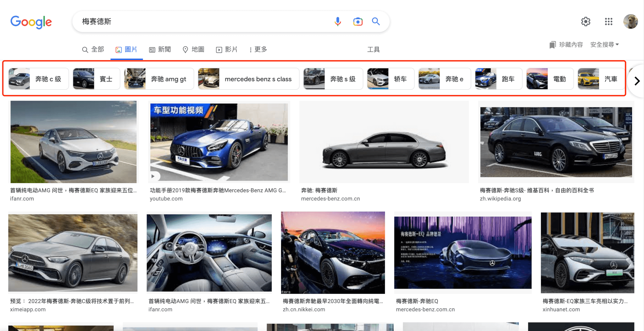Screen dimensions: 644x331
Task: Open the 工具 options
Action: (x=374, y=49)
